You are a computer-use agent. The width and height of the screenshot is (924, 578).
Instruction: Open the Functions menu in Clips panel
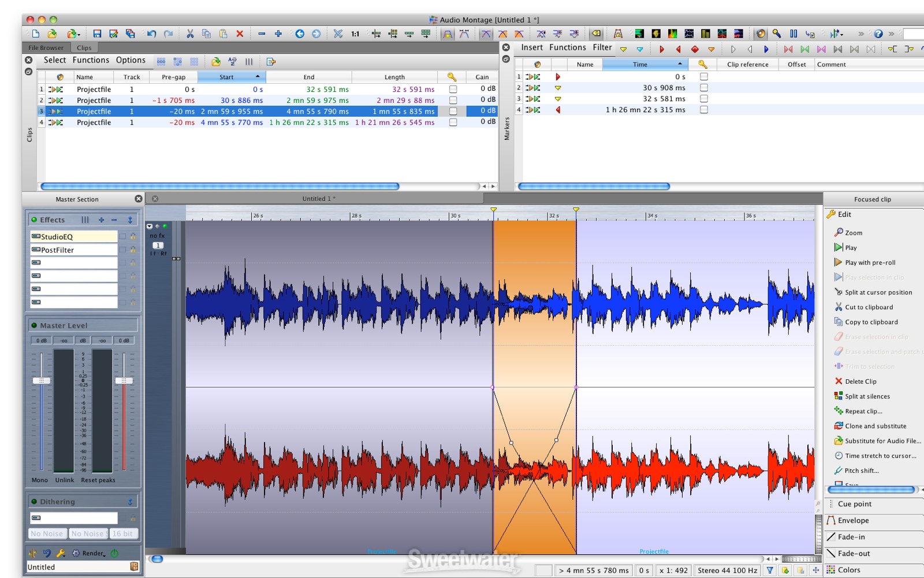coord(91,60)
